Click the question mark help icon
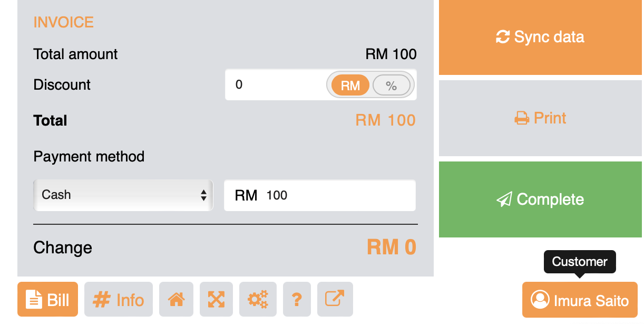Screen dimensions: 644x324 point(297,300)
